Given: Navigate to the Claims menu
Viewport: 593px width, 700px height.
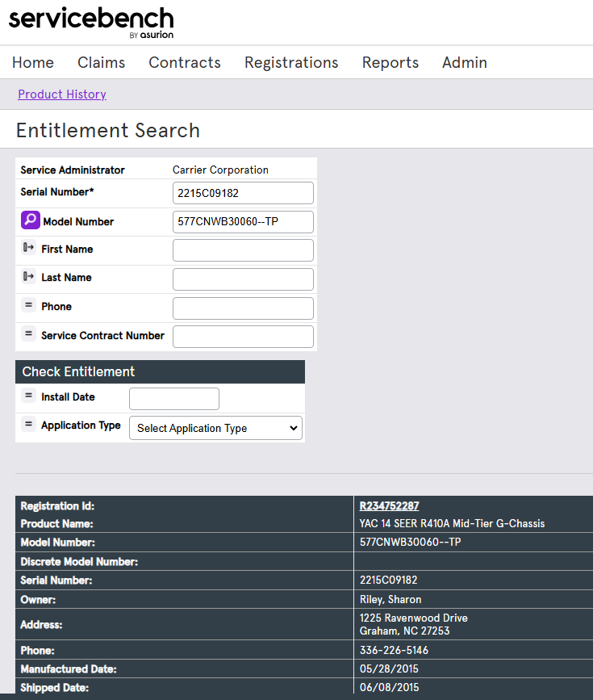Looking at the screenshot, I should pyautogui.click(x=101, y=62).
